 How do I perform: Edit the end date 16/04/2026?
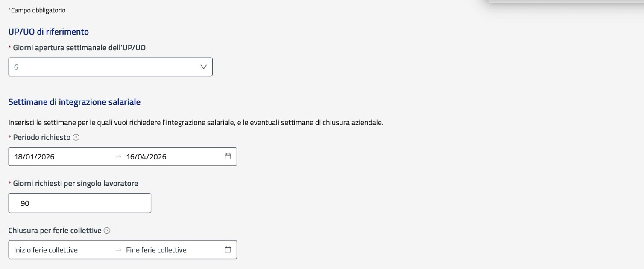tap(146, 156)
